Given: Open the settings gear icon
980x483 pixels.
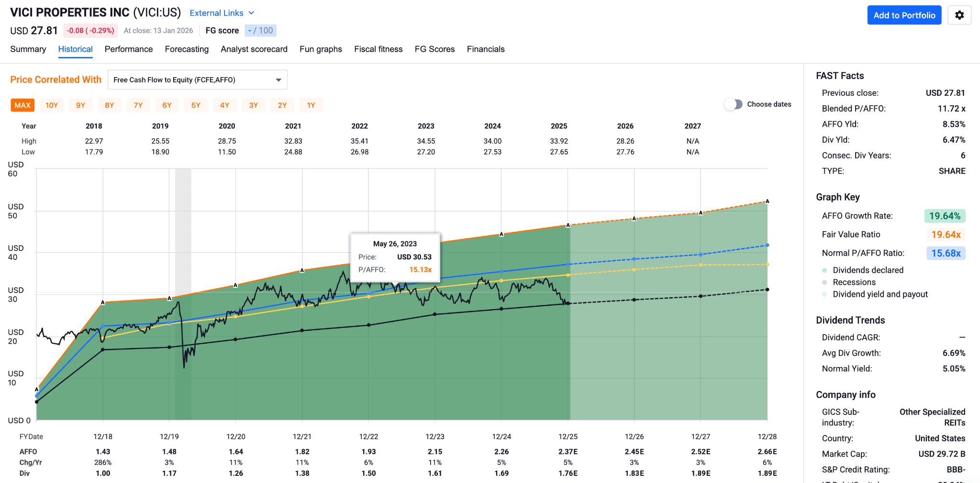Looking at the screenshot, I should (959, 15).
